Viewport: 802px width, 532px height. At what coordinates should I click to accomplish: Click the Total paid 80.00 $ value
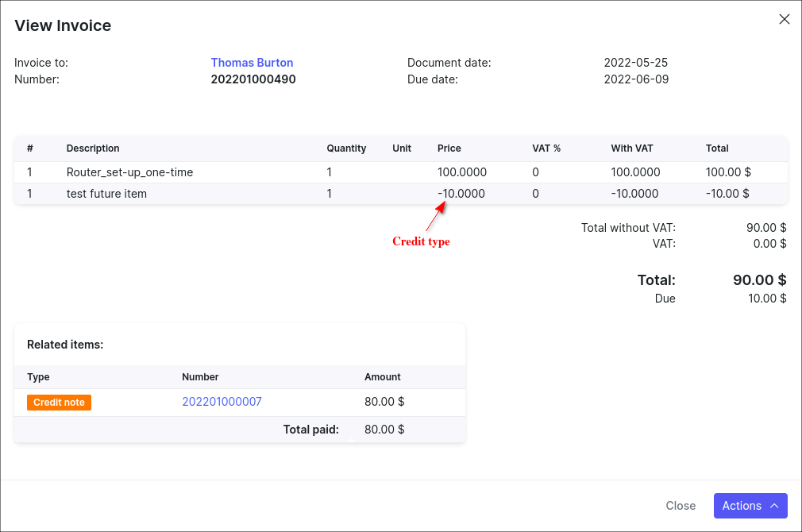(x=384, y=430)
